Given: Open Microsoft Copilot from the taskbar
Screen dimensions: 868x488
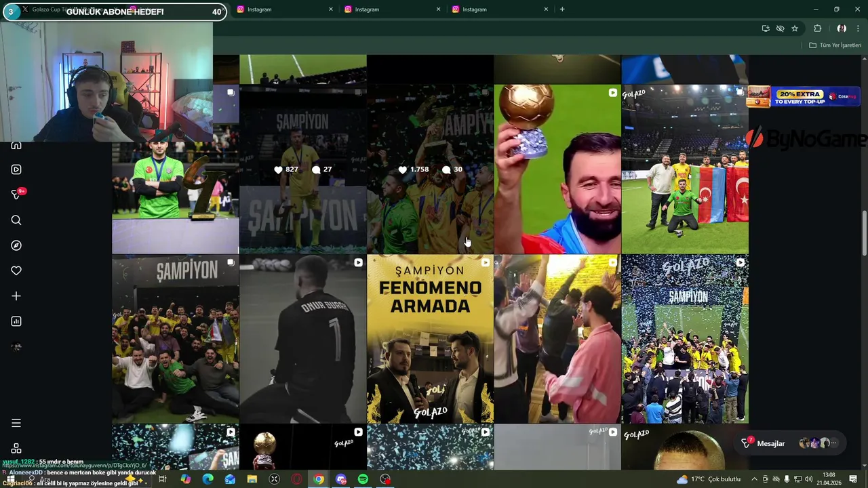Looking at the screenshot, I should click(x=185, y=479).
